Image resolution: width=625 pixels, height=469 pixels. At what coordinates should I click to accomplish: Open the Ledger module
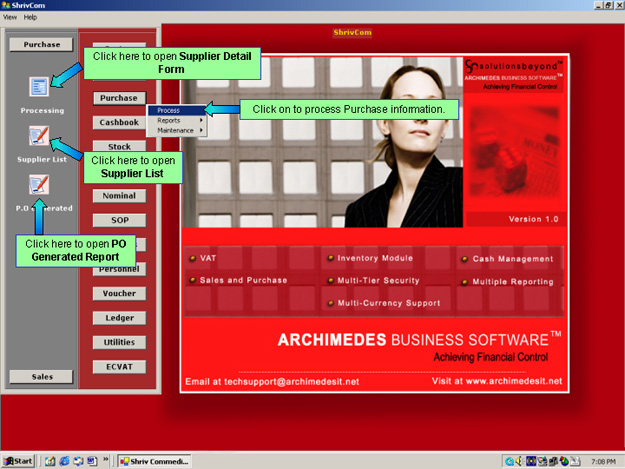click(x=119, y=318)
